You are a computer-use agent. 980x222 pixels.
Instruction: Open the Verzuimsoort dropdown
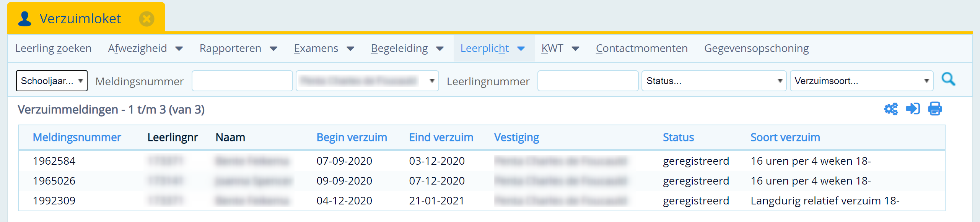[x=861, y=81]
